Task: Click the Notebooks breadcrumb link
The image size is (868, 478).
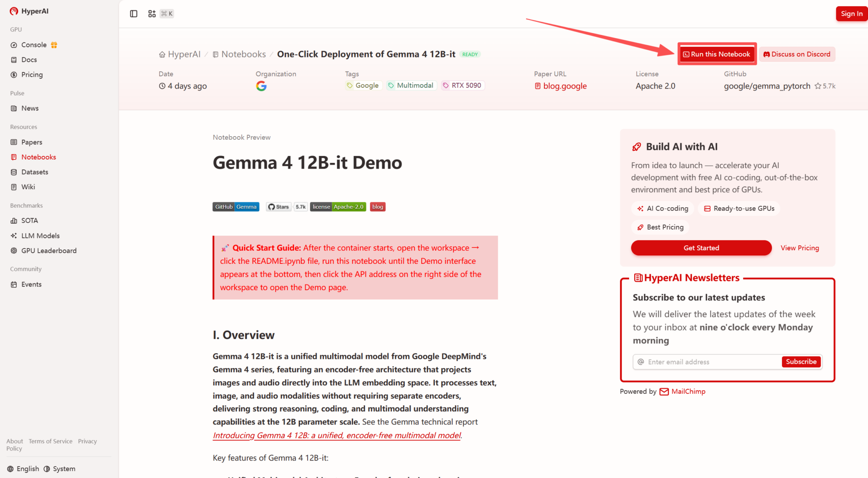Action: [x=239, y=54]
